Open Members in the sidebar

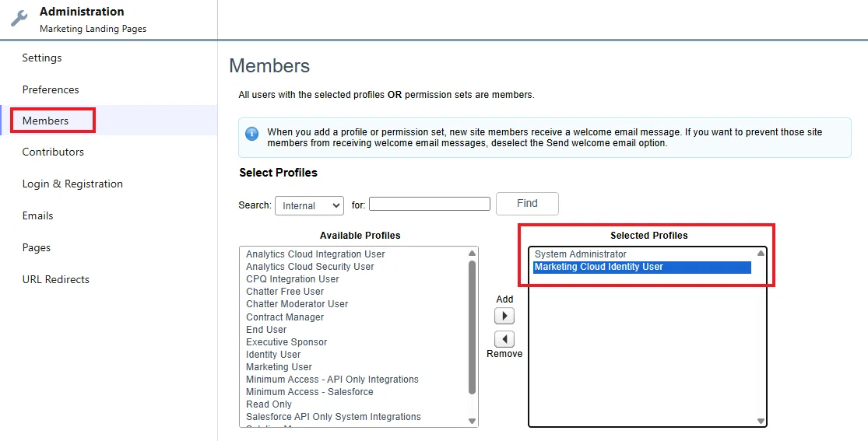[x=45, y=121]
